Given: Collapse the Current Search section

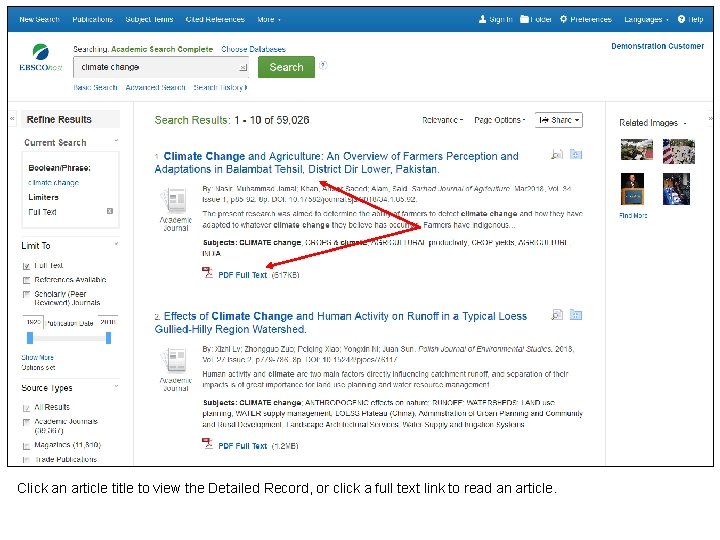Looking at the screenshot, I should click(116, 141).
